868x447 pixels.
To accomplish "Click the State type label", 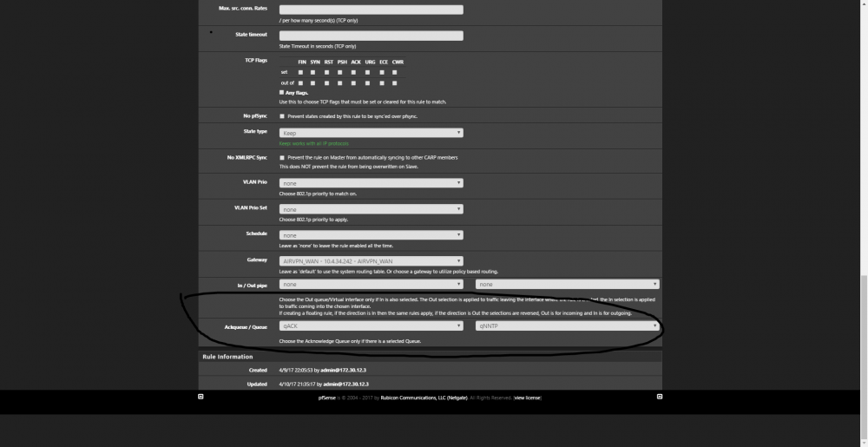I will (255, 131).
